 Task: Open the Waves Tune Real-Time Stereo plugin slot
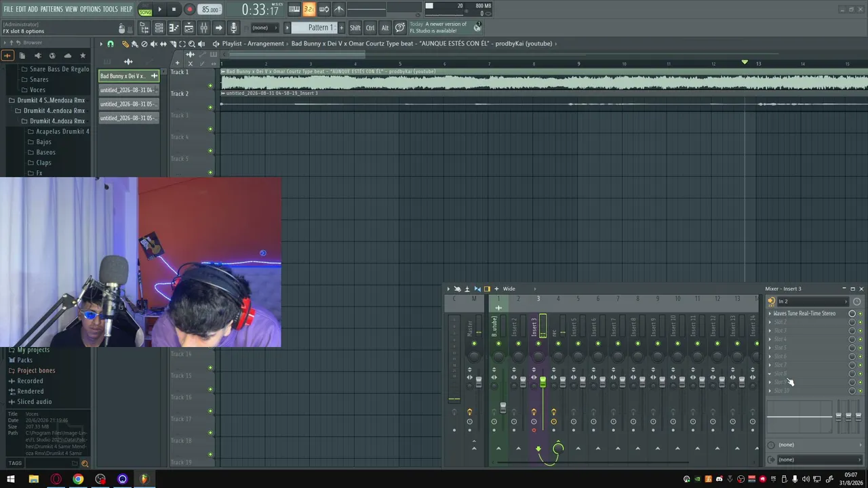click(804, 314)
